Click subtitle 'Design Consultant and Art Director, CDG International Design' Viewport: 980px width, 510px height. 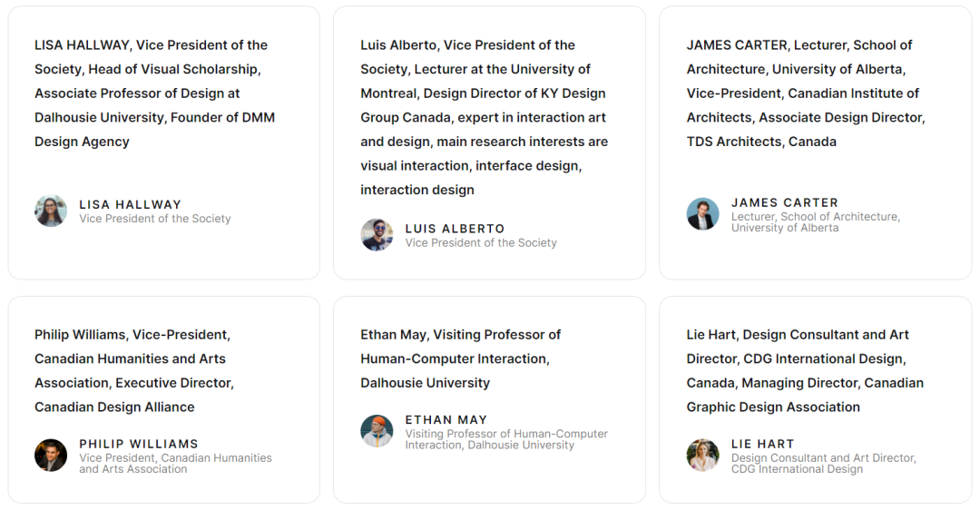824,463
